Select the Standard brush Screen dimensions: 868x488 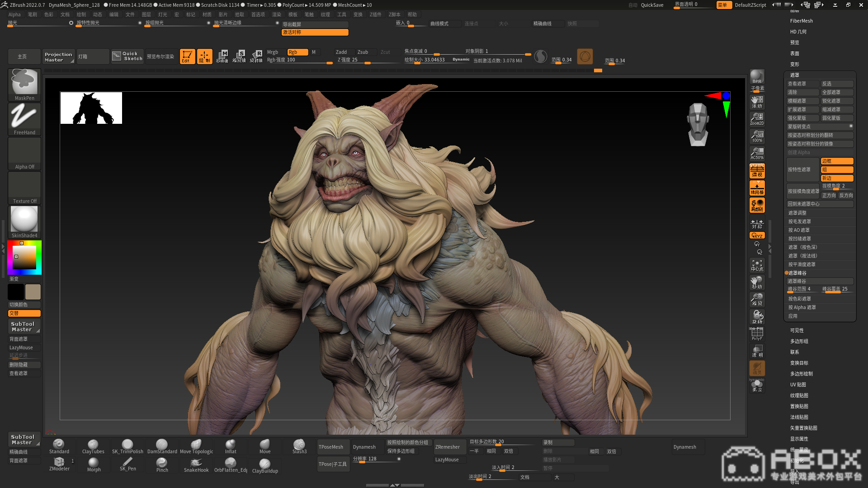pos(59,446)
